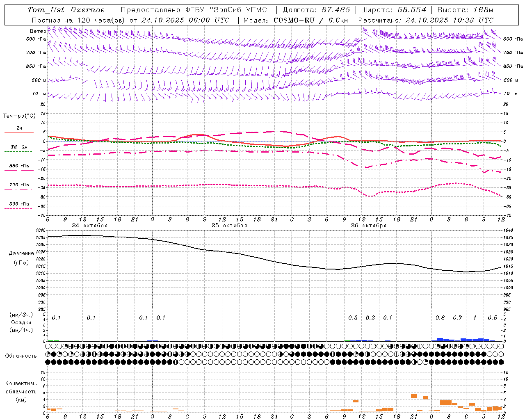Click the 0.5 precipitation value

point(492,318)
